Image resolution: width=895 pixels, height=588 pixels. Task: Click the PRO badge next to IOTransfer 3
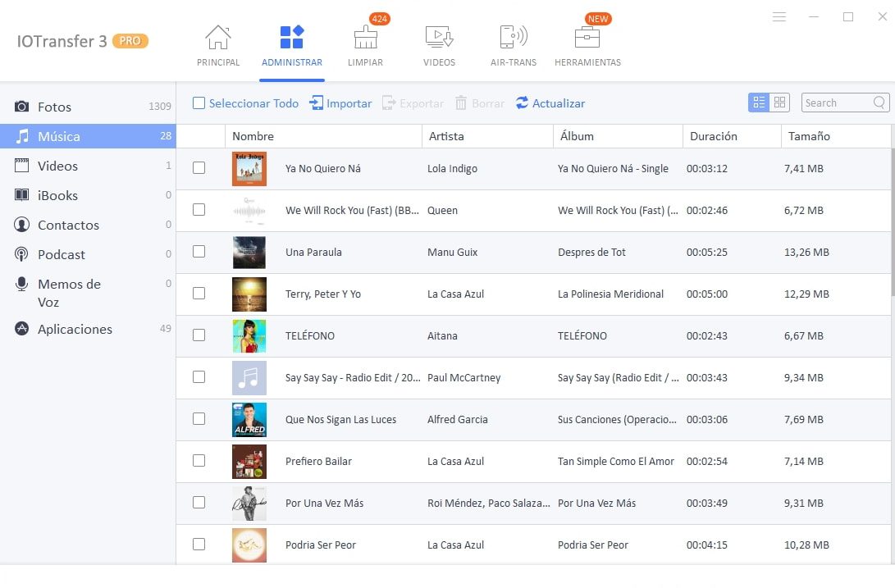[x=130, y=40]
